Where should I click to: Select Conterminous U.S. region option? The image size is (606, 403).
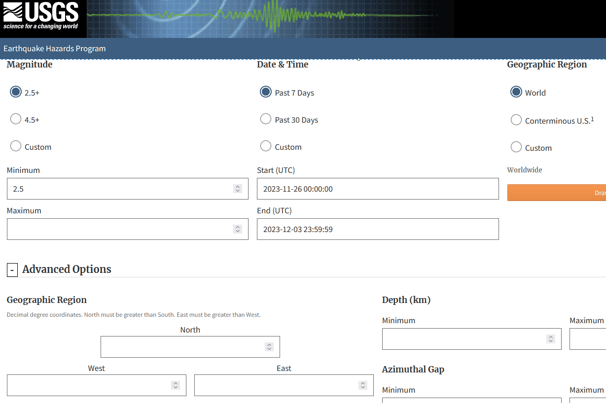point(516,120)
